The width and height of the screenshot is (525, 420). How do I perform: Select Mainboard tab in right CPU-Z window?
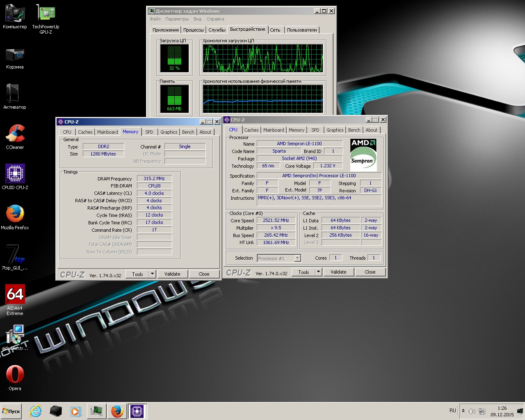tap(274, 130)
